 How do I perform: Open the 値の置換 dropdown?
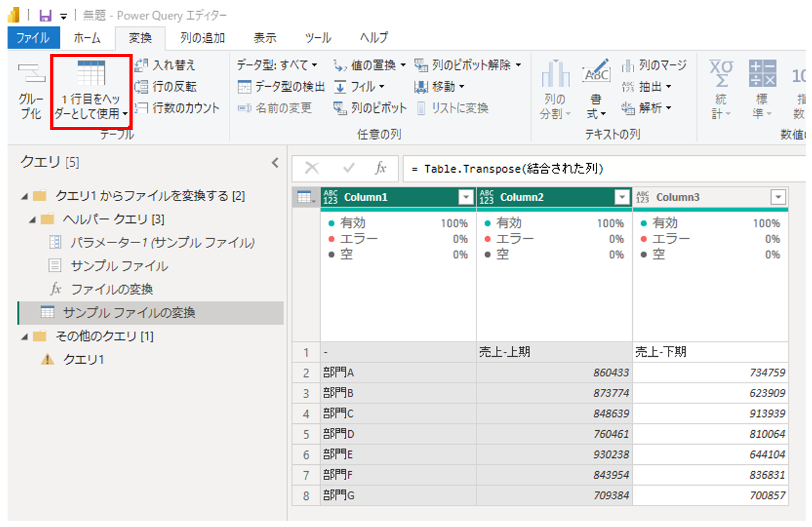(x=370, y=65)
